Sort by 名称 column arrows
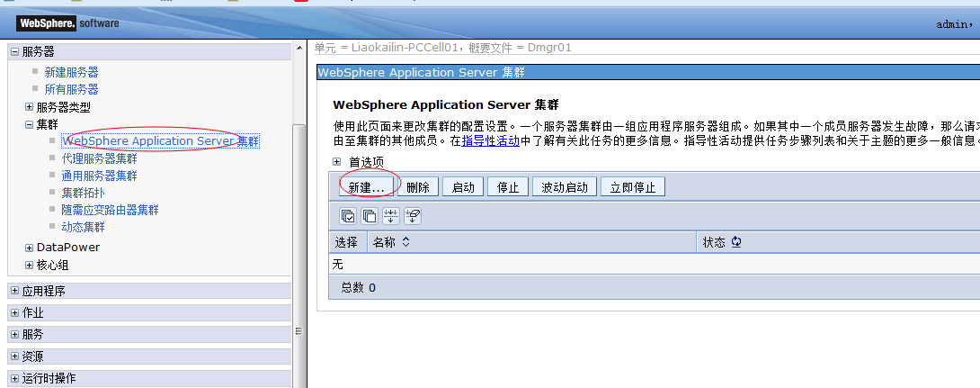 point(405,241)
